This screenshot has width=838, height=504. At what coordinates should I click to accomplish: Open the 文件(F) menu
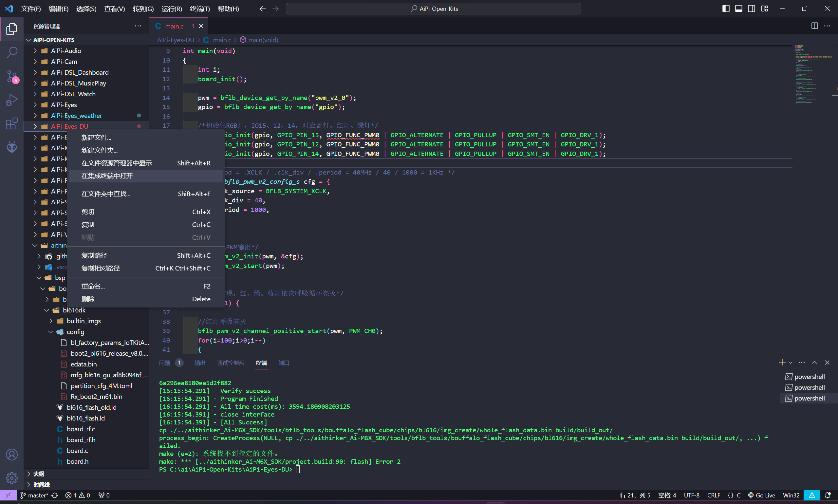(31, 9)
